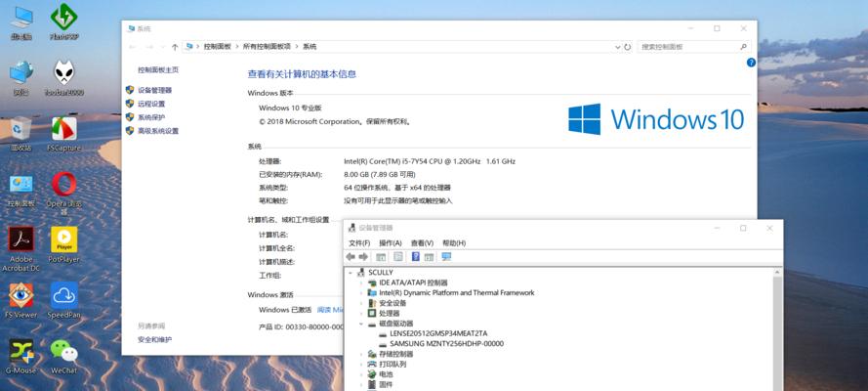Image resolution: width=868 pixels, height=391 pixels.
Task: Open the Recycle Bin desktop icon
Action: coord(21,134)
